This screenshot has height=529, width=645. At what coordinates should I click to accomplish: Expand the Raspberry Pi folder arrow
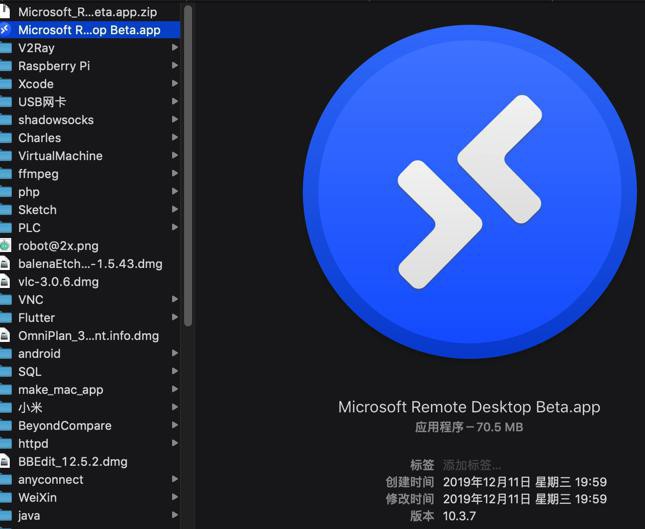[174, 65]
